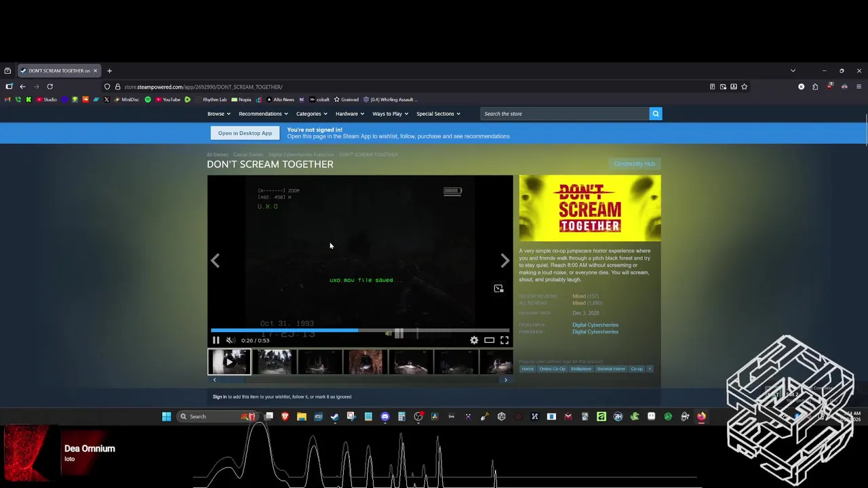Open video settings gear
The width and height of the screenshot is (868, 488).
click(474, 340)
